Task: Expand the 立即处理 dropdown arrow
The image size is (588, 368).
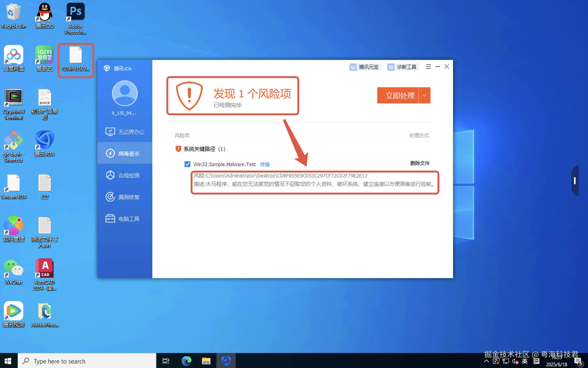Action: click(424, 95)
